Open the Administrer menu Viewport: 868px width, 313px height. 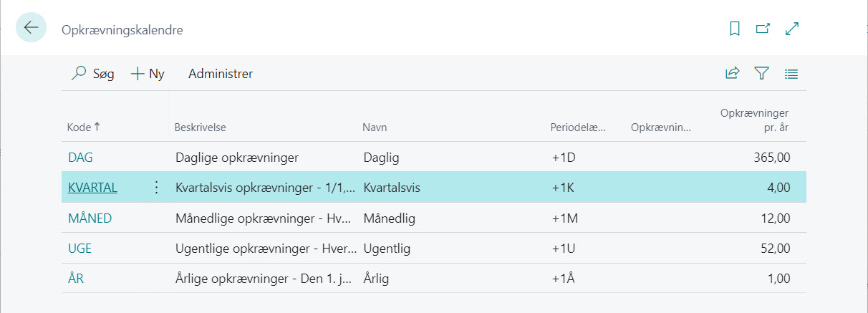pyautogui.click(x=221, y=73)
